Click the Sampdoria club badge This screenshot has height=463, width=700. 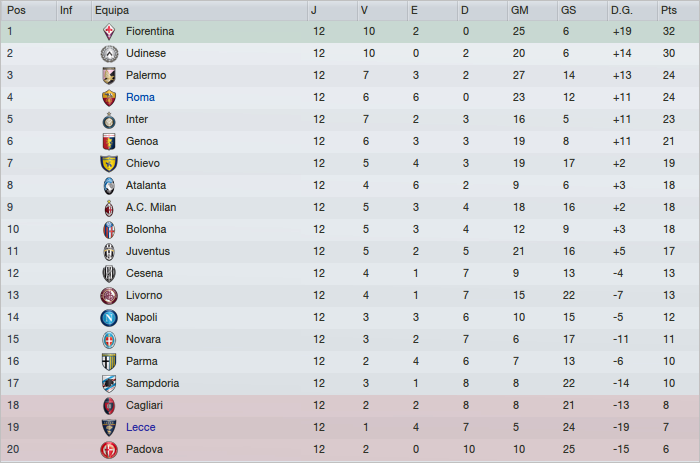click(x=109, y=383)
